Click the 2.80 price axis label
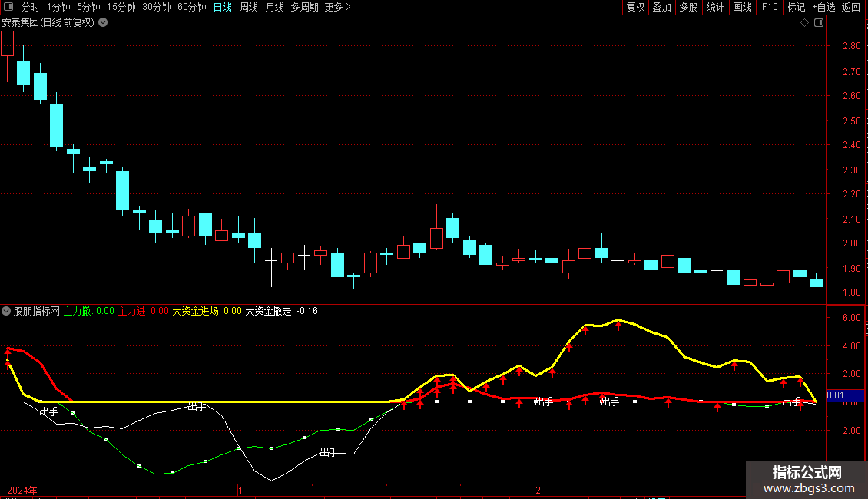The image size is (868, 499). pyautogui.click(x=851, y=46)
